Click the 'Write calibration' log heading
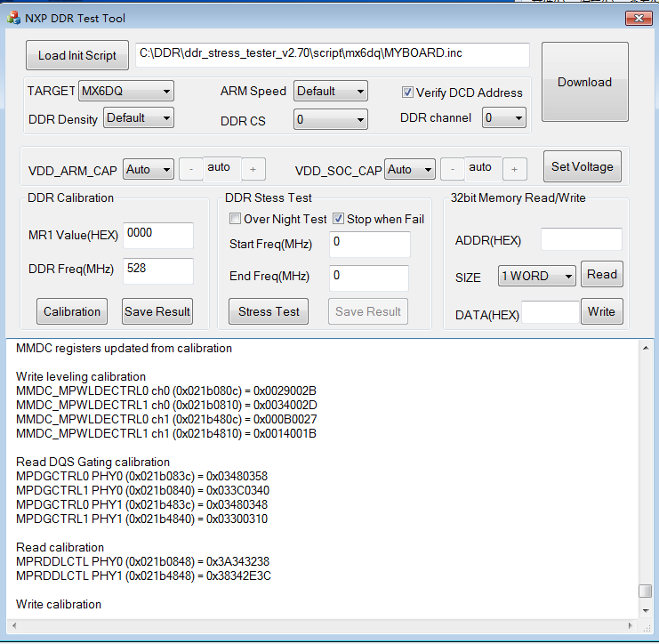 coord(59,605)
